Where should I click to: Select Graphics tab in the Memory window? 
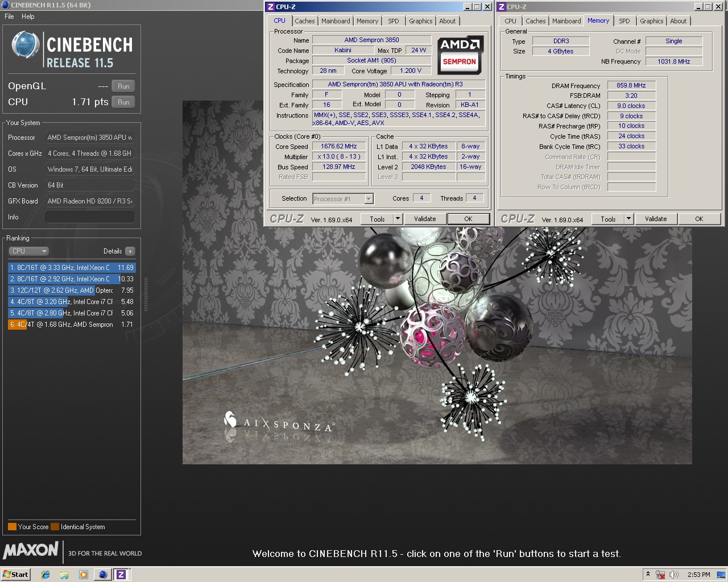coord(651,21)
